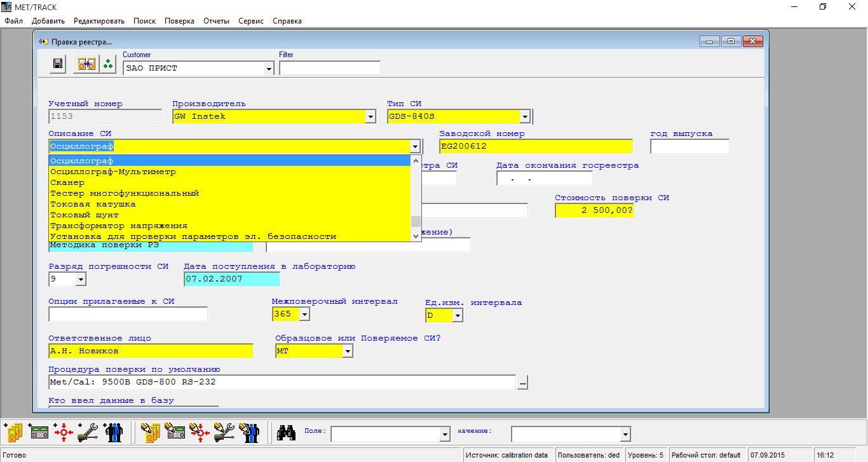Viewport: 868px width, 462px height.
Task: Open the Отчеты menu
Action: point(216,21)
